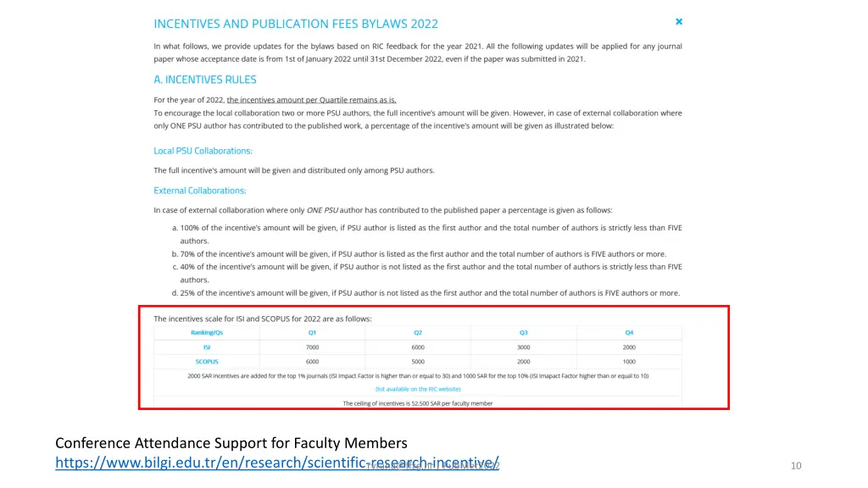Click the 'Local PSU Collaborations:' subheading
Screen dimensions: 868x488
click(x=203, y=151)
